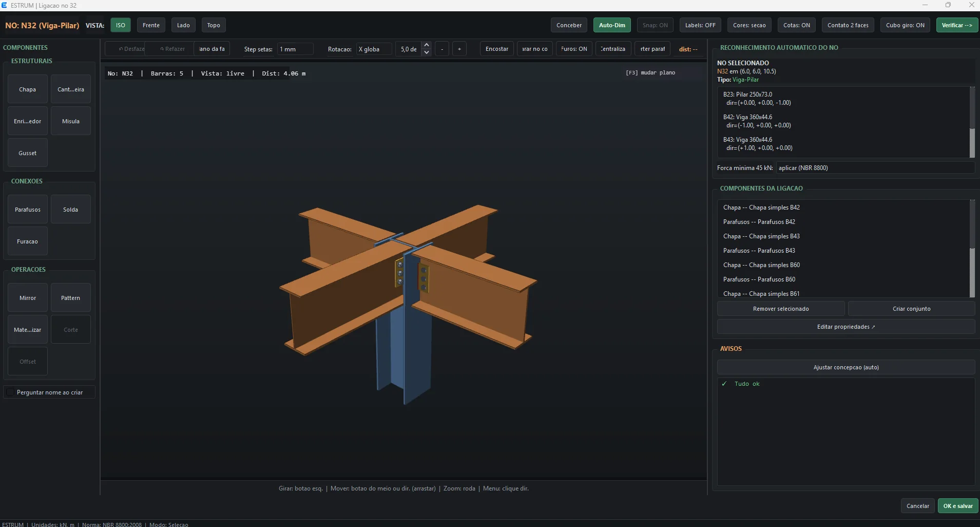The width and height of the screenshot is (980, 527).
Task: Open the Cores secao selector
Action: click(x=749, y=25)
